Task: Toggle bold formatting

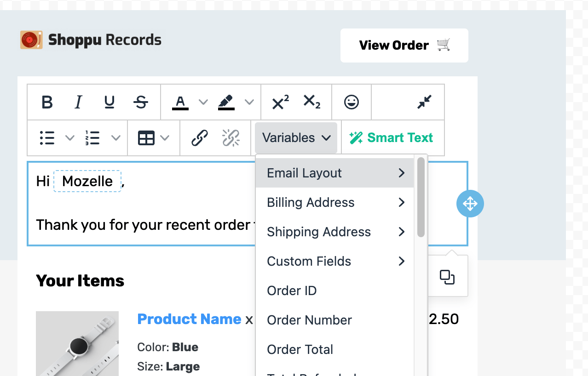Action: [x=46, y=102]
